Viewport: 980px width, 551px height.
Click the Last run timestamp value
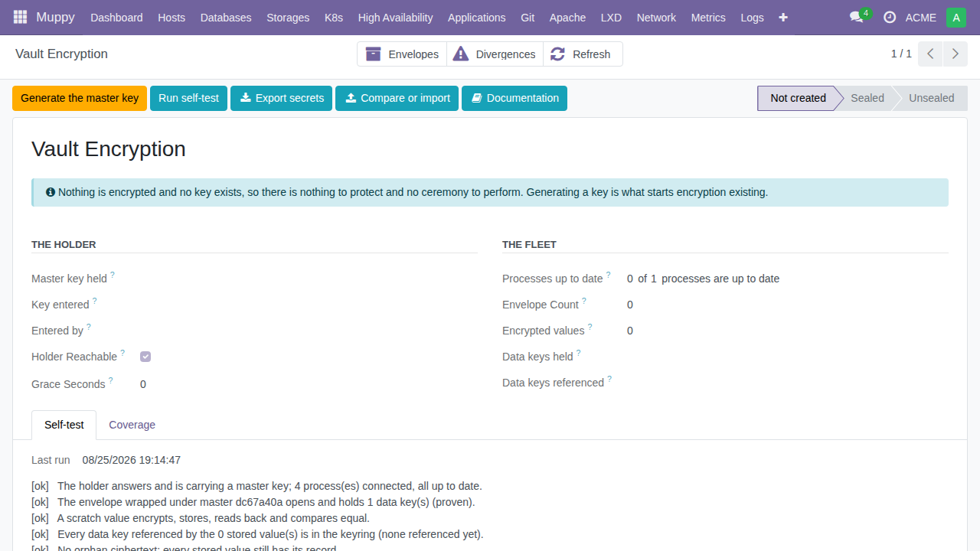132,460
